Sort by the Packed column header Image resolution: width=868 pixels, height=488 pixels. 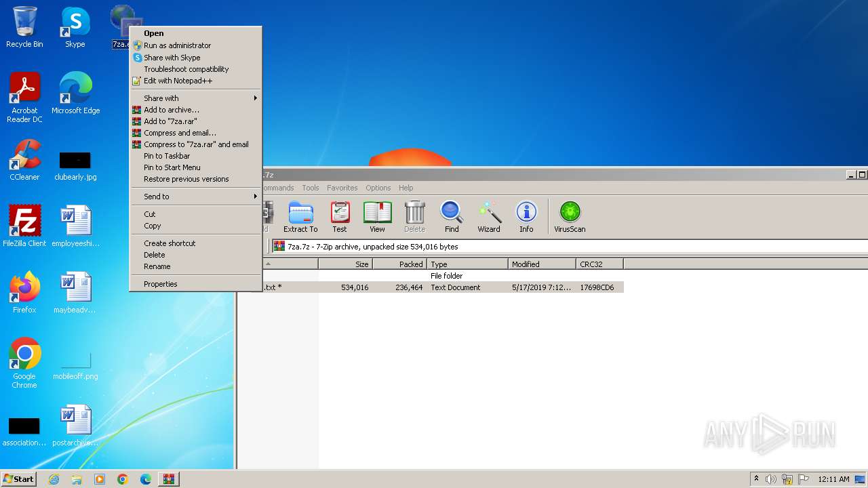click(x=399, y=264)
